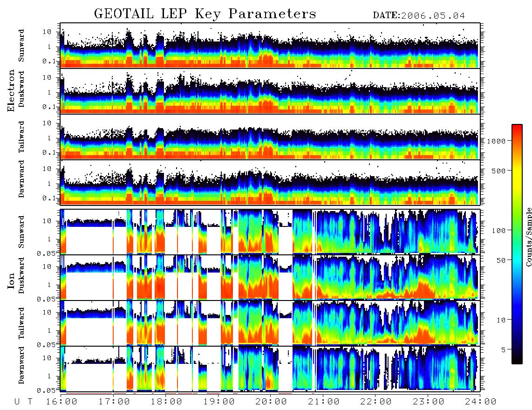
Task: Click the '0.05' tick of Ion Sunward panel
Action: [x=46, y=253]
